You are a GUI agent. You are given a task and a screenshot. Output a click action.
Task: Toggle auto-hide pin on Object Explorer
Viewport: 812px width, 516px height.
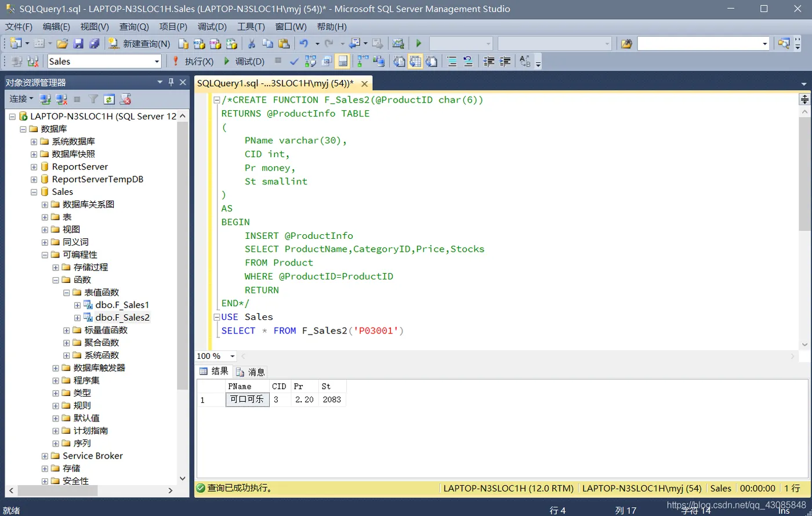[171, 82]
